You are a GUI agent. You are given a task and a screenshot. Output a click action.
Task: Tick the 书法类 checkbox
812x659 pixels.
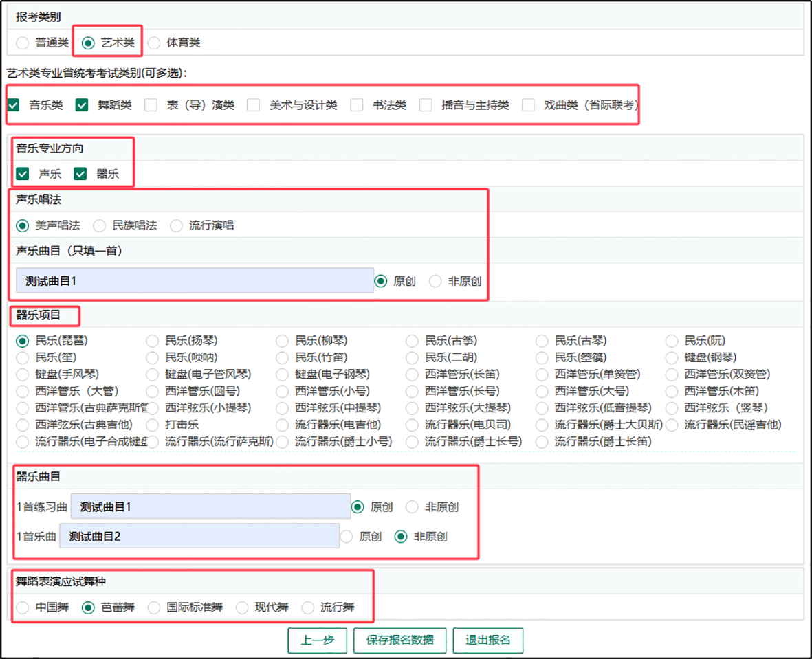click(357, 105)
